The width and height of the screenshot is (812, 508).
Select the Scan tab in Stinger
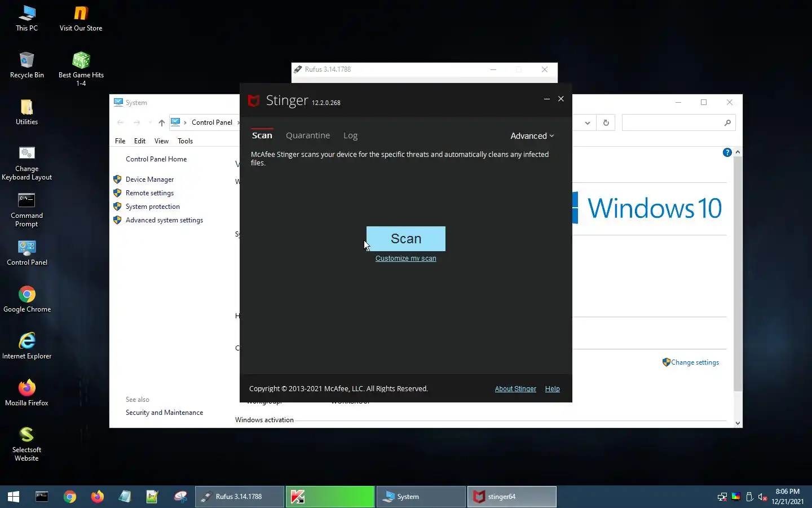[x=262, y=135]
